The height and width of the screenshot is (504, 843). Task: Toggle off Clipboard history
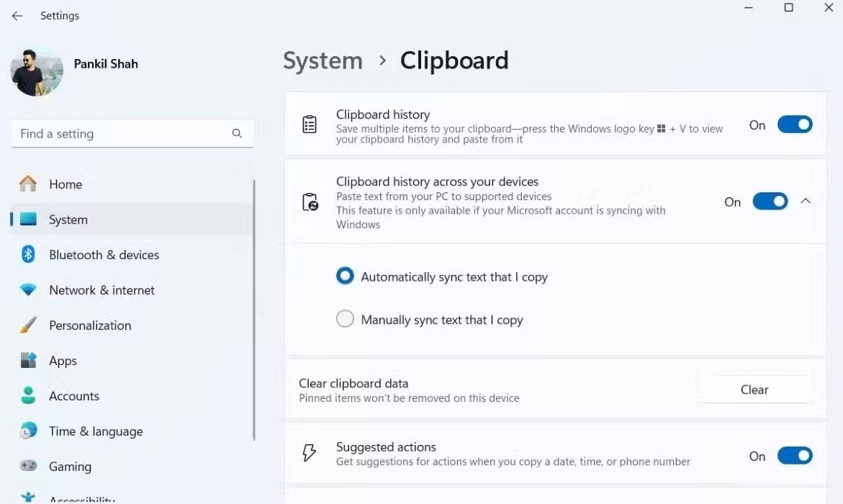[x=795, y=124]
